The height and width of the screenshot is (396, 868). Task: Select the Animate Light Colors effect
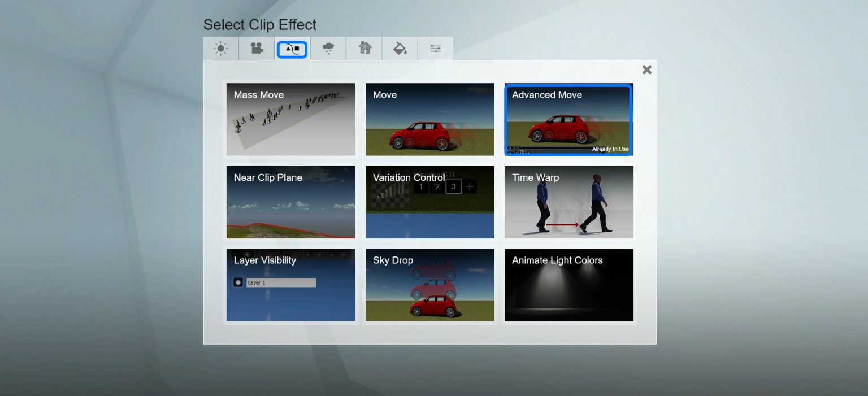click(x=568, y=285)
